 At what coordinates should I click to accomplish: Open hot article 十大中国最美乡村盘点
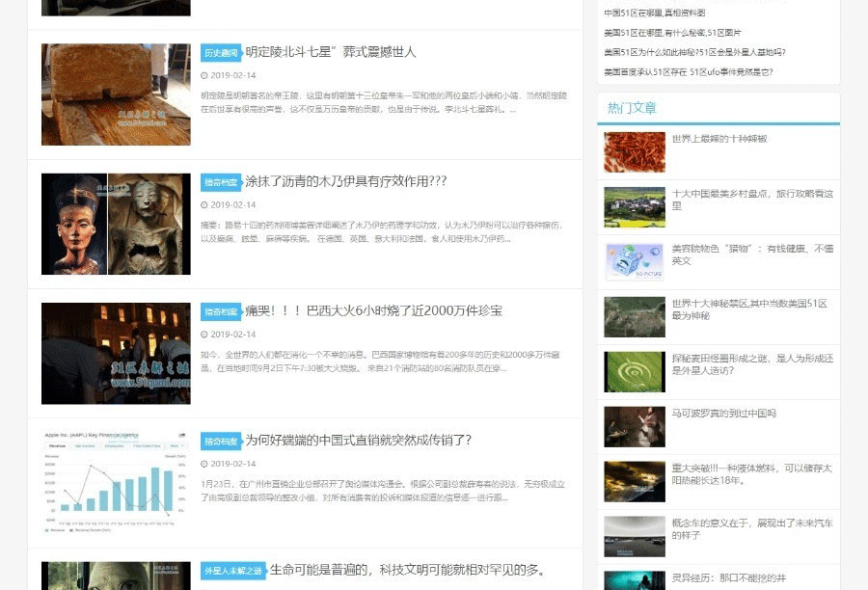752,200
